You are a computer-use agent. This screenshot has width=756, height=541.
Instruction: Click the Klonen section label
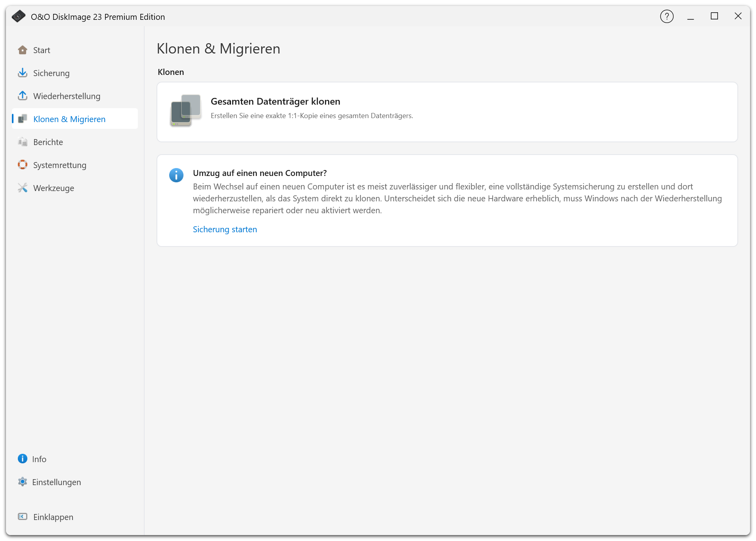pyautogui.click(x=171, y=72)
